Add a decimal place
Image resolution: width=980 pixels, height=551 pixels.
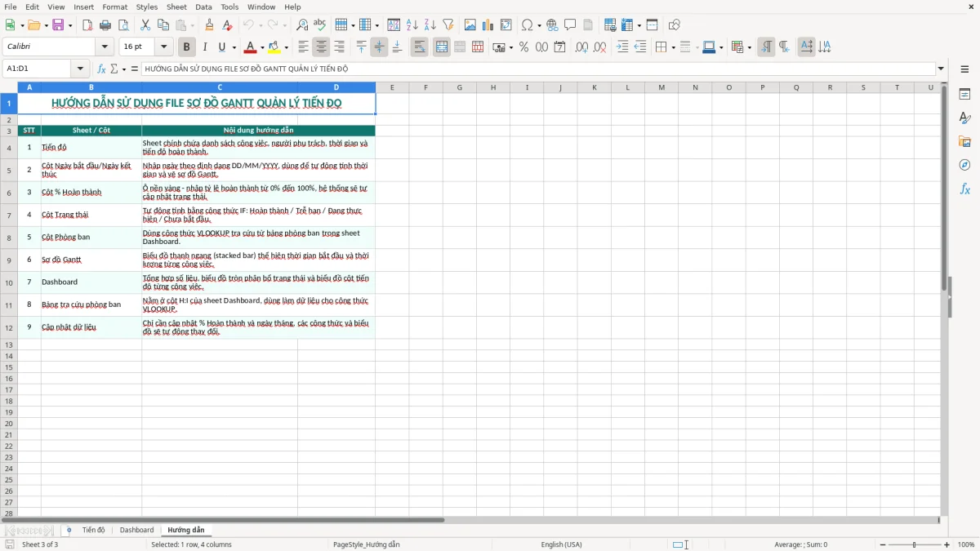(582, 47)
